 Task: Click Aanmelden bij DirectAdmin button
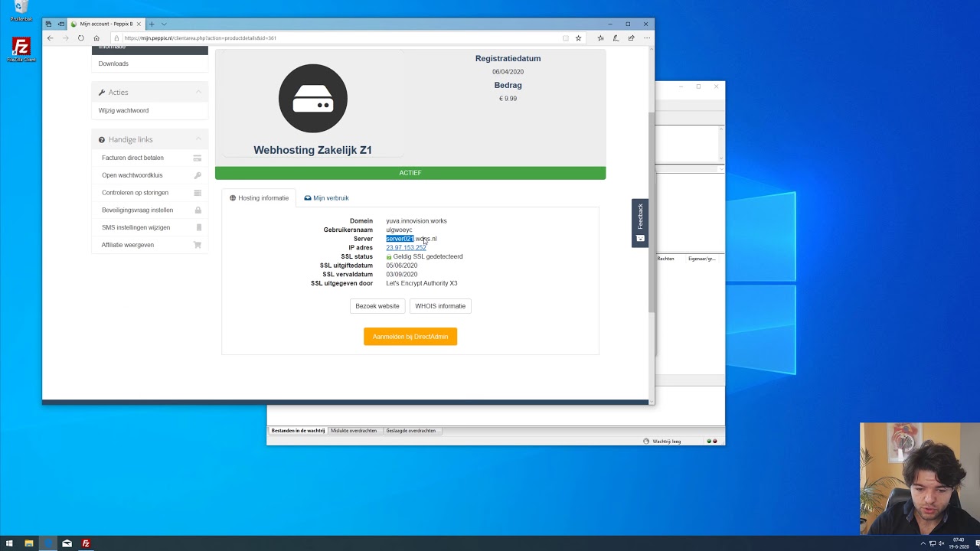[410, 337]
